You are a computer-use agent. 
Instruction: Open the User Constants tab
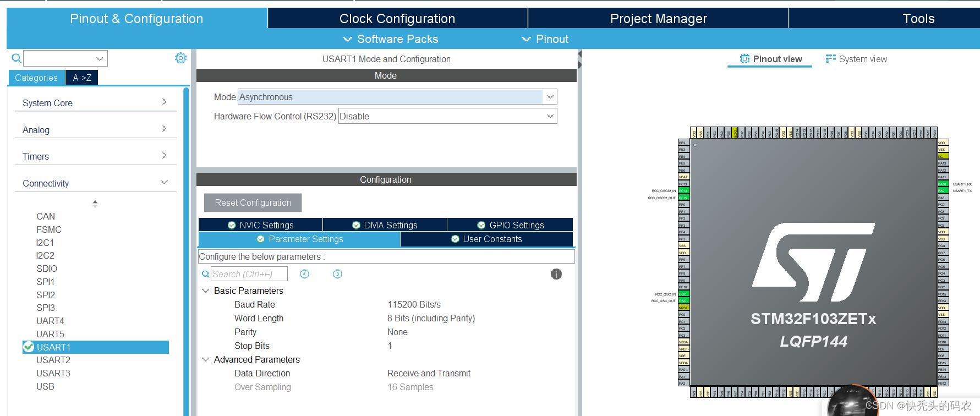pos(486,239)
